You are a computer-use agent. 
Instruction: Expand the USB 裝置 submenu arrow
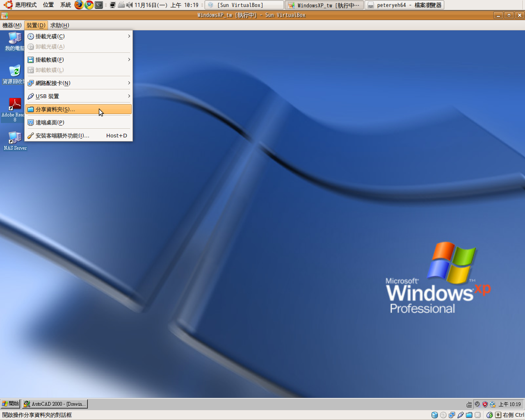pos(129,96)
